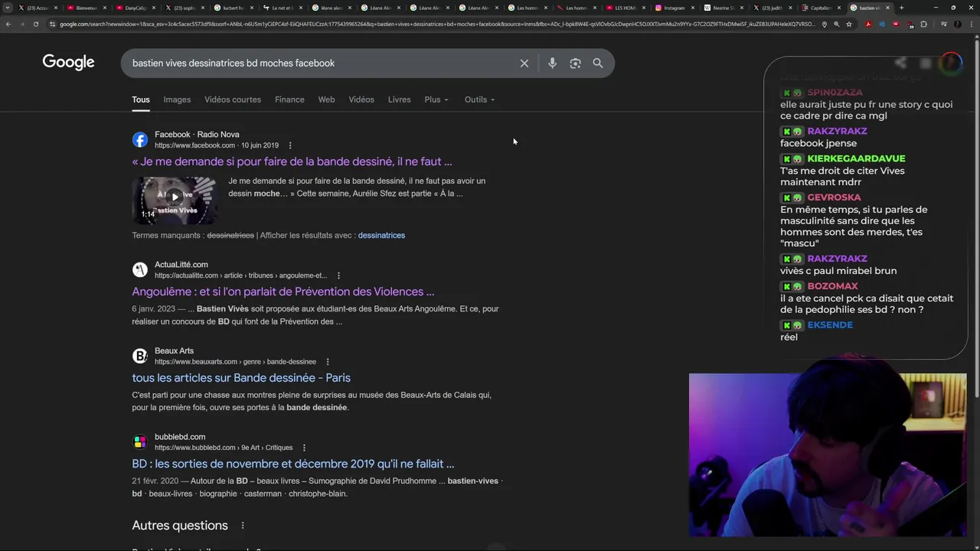
Task: Open 'tous les articles sur Bande dessinée' result
Action: click(241, 378)
